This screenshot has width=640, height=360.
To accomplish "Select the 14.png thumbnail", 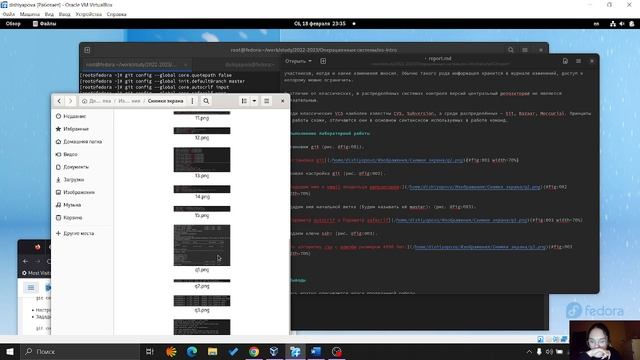I will pyautogui.click(x=202, y=189).
